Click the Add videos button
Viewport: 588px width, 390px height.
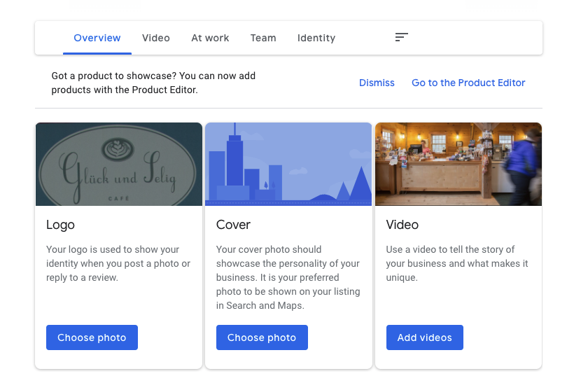click(x=424, y=337)
